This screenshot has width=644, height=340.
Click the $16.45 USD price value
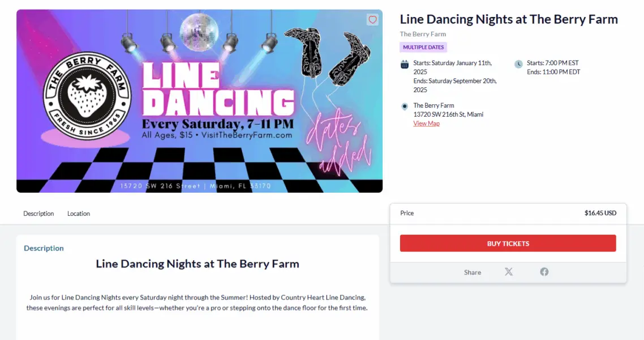pyautogui.click(x=600, y=213)
